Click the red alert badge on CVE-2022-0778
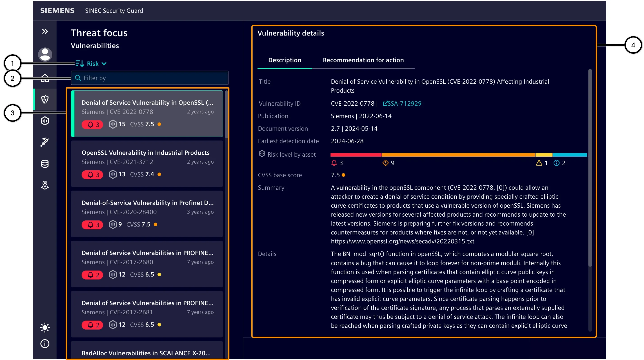The height and width of the screenshot is (360, 644). (92, 124)
